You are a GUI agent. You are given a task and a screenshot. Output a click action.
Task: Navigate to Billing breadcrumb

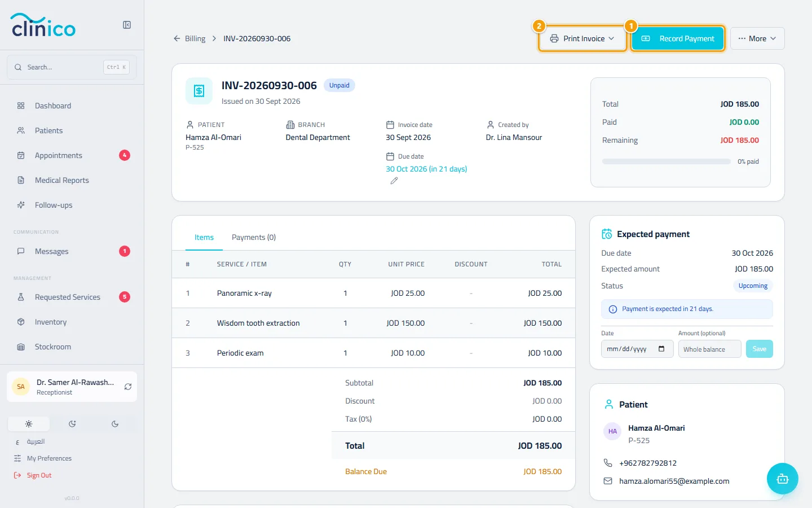click(x=195, y=38)
